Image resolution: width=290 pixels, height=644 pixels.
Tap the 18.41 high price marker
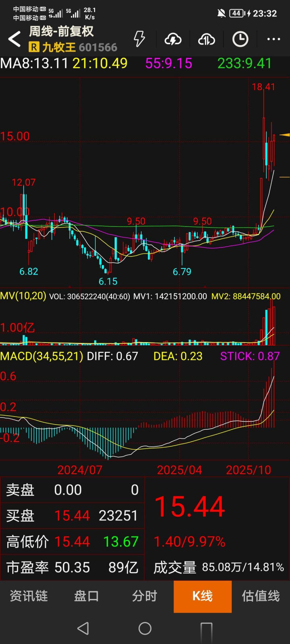click(263, 87)
